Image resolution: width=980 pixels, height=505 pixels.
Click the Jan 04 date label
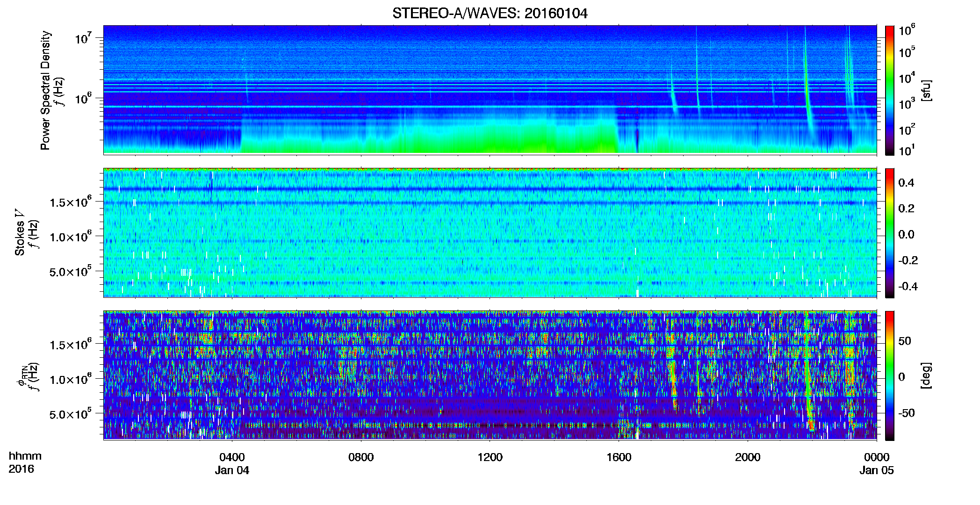pos(232,470)
